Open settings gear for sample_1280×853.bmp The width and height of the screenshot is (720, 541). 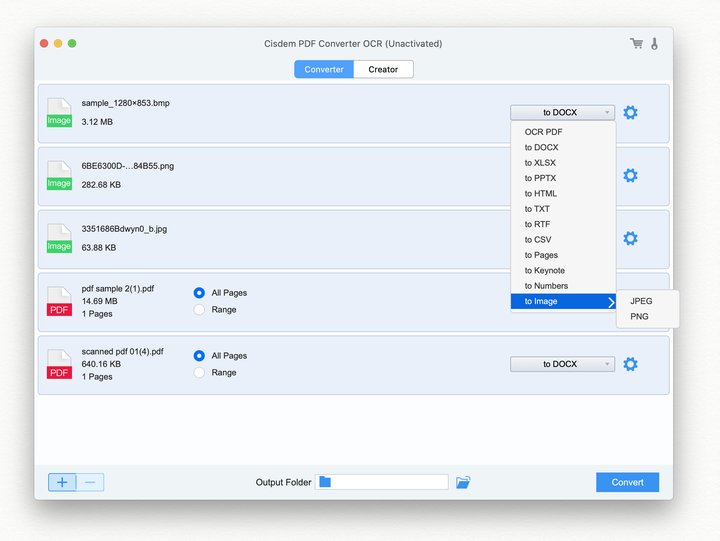pyautogui.click(x=630, y=113)
